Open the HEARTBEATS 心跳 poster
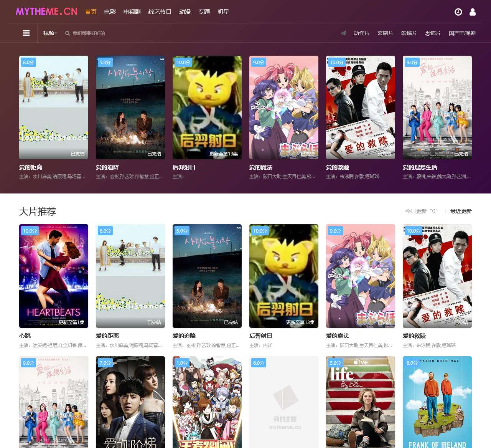The height and width of the screenshot is (448, 491). point(54,276)
